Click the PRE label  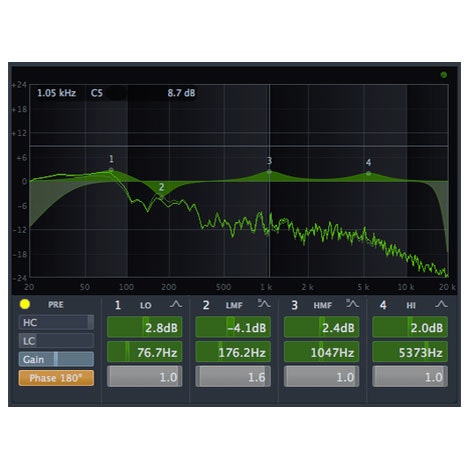pos(56,305)
